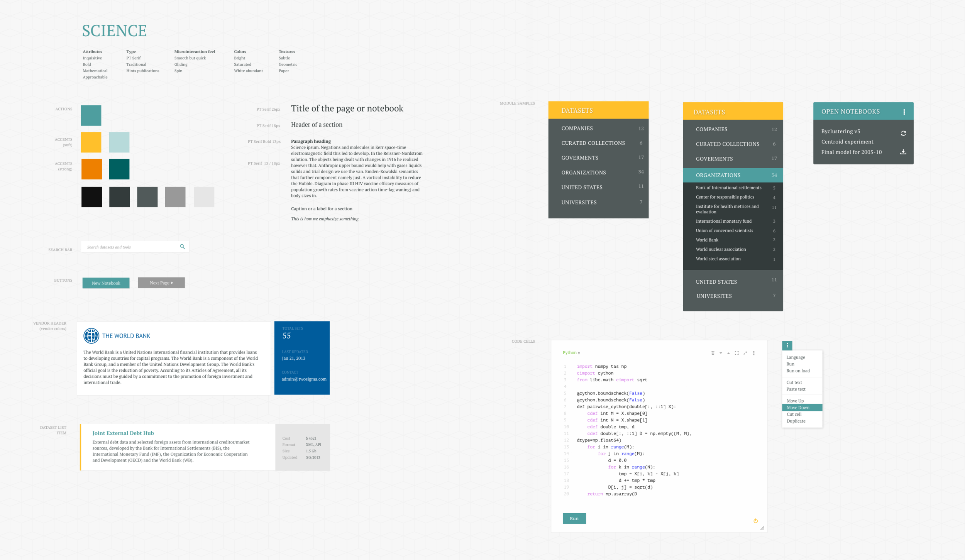Click the teal three-dot button above context menu
The width and height of the screenshot is (965, 560).
(x=787, y=345)
